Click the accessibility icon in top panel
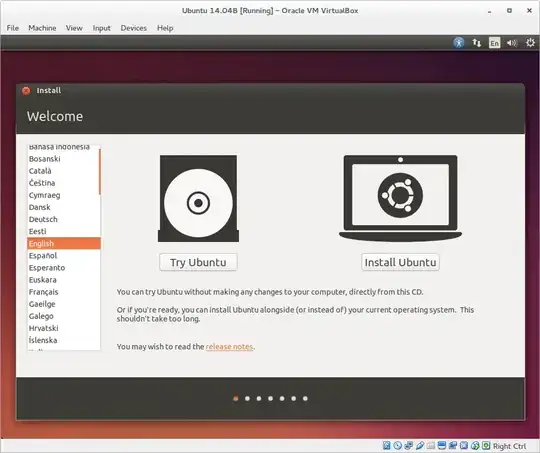The image size is (540, 453). coord(458,43)
